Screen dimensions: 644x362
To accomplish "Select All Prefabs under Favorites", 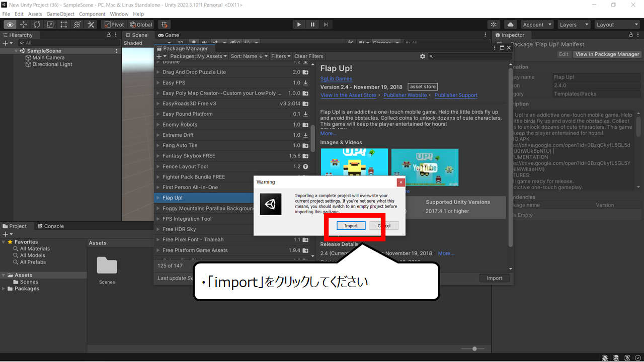I will click(x=33, y=262).
